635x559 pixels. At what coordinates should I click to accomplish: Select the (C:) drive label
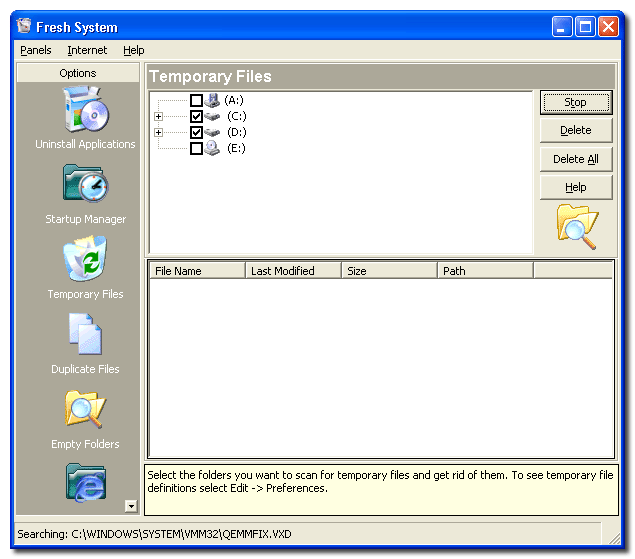click(x=237, y=117)
